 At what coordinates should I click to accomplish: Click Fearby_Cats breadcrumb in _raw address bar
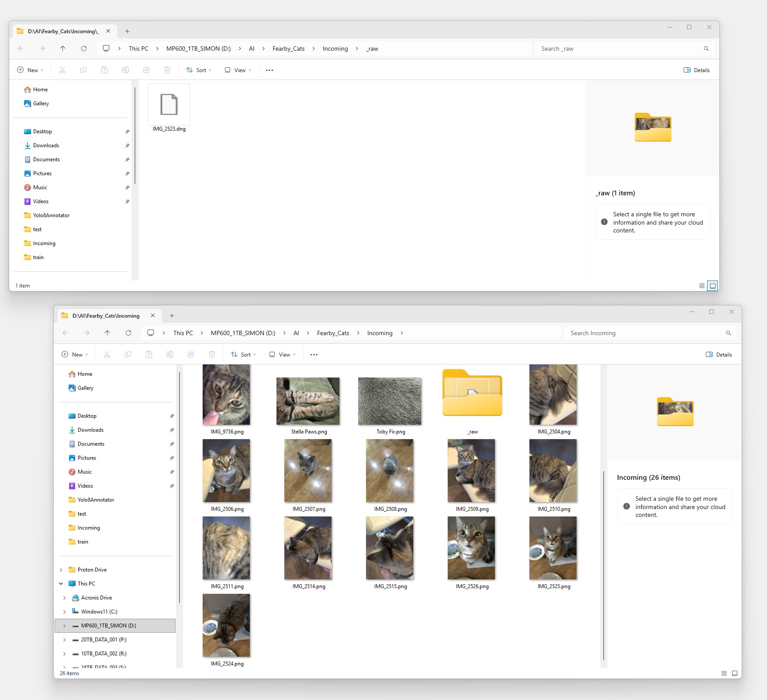tap(288, 49)
